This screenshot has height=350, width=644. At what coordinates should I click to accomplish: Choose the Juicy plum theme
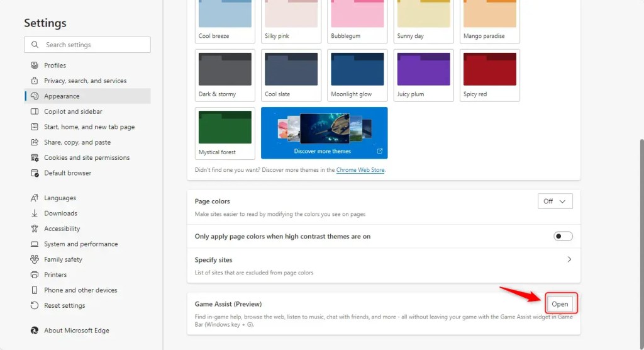pyautogui.click(x=423, y=76)
